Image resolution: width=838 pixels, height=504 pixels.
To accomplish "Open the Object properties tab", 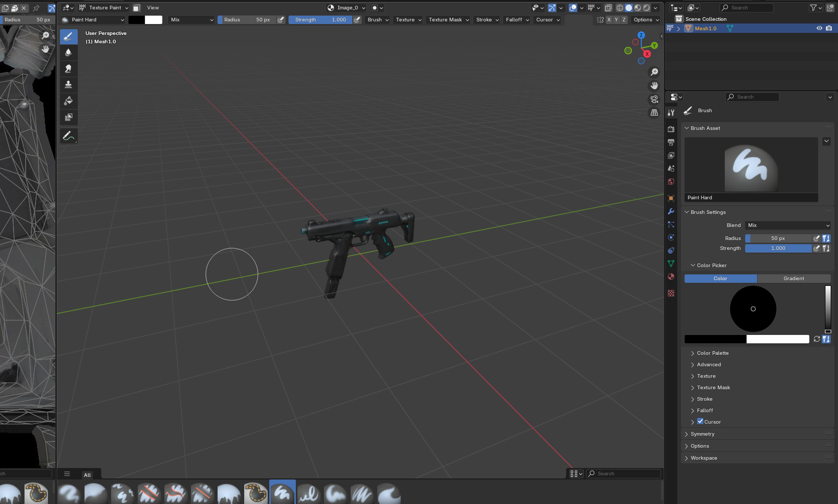I will coord(671,198).
